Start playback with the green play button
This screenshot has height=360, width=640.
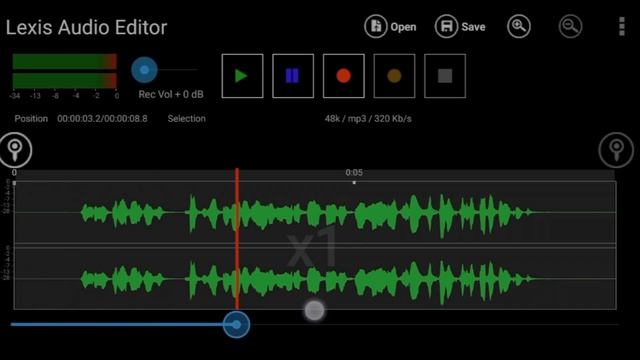click(242, 76)
